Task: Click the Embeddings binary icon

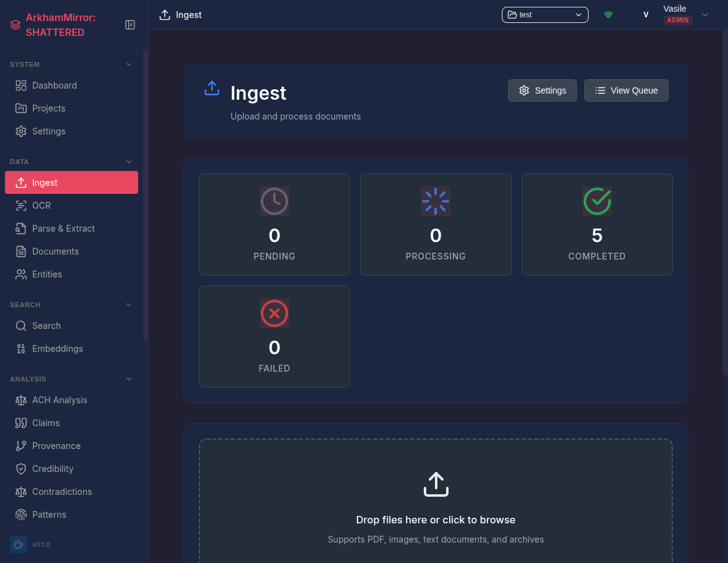Action: pyautogui.click(x=21, y=349)
